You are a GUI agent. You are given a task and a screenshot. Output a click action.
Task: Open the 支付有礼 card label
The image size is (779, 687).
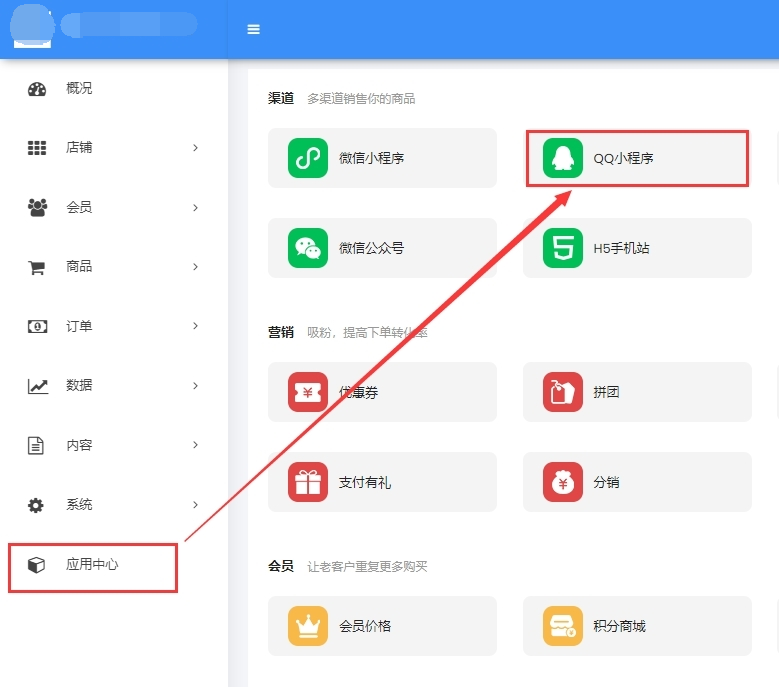point(365,482)
